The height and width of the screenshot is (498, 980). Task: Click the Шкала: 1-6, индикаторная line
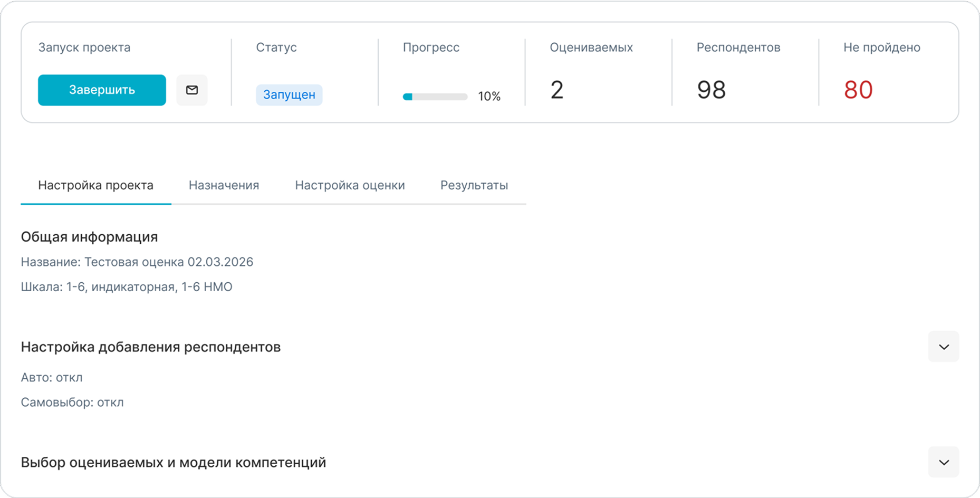tap(127, 287)
